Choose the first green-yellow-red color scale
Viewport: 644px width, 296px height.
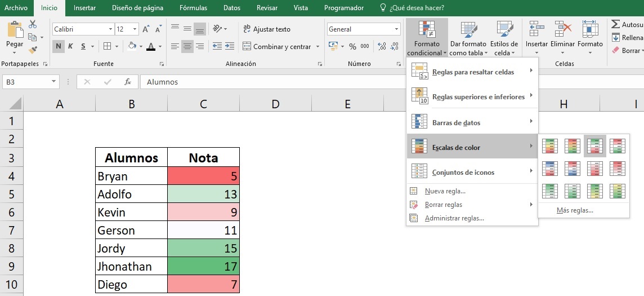click(549, 146)
